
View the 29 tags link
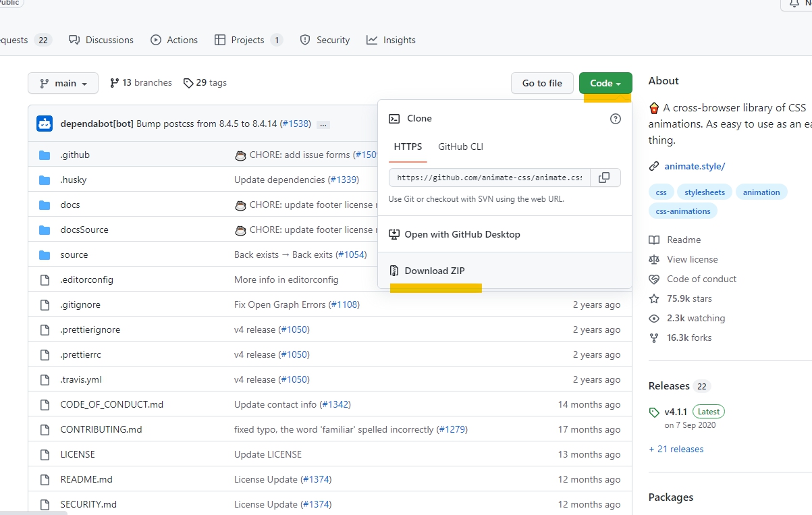click(x=205, y=82)
